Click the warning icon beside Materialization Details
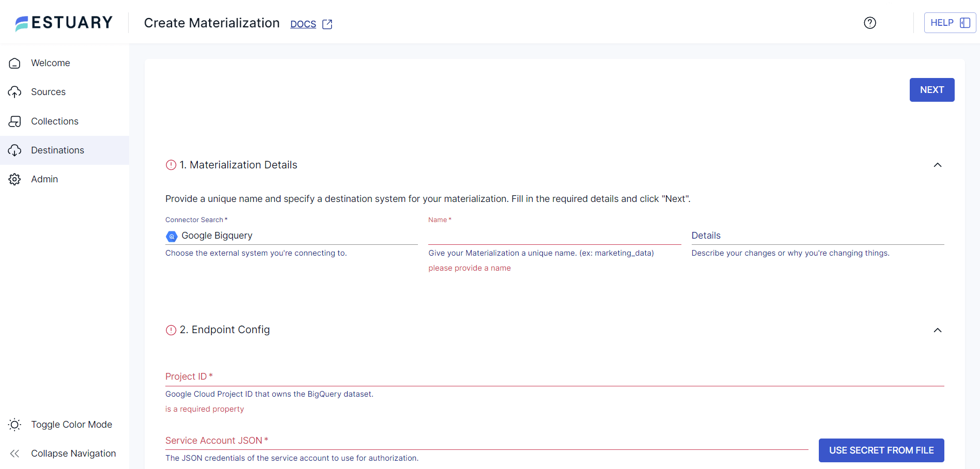This screenshot has height=469, width=980. tap(171, 165)
